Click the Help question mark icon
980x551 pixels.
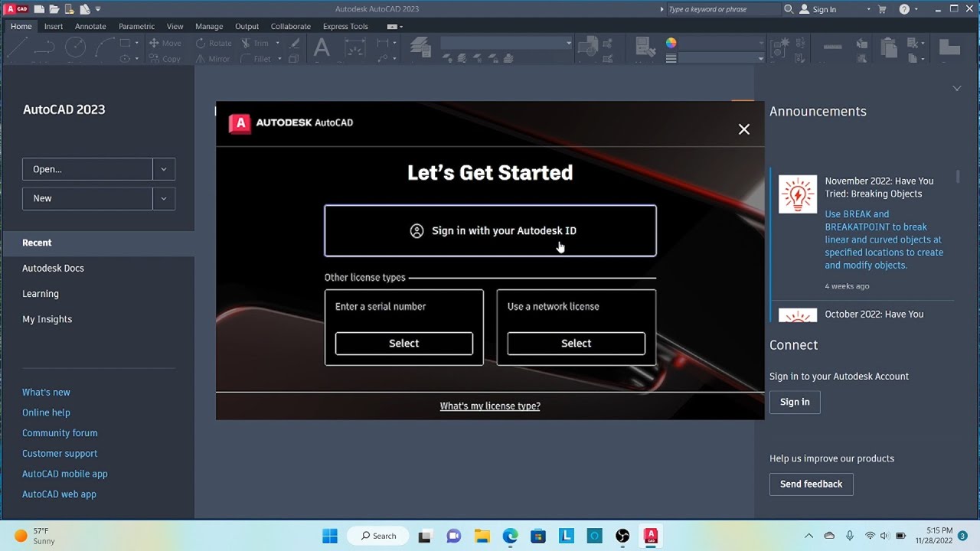tap(904, 9)
